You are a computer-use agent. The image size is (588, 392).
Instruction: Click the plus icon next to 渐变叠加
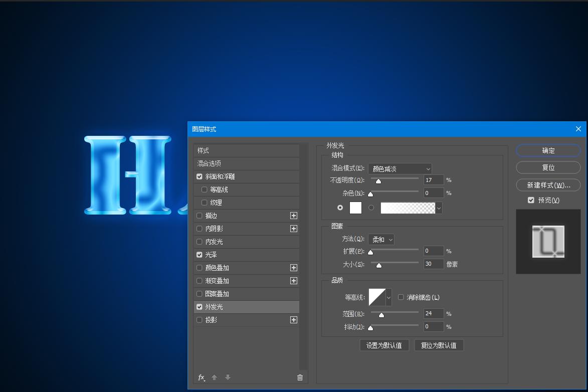(294, 280)
